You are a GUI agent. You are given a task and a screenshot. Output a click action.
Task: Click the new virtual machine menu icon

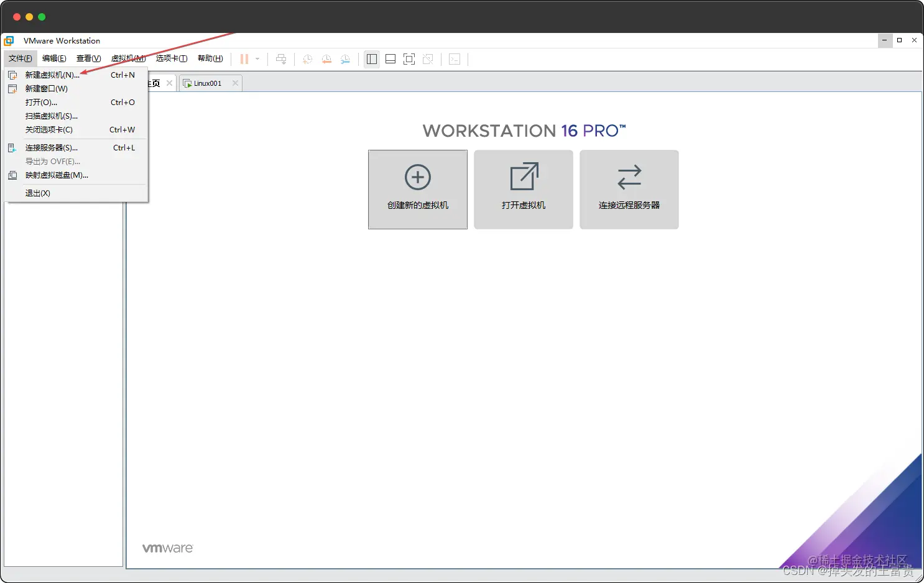click(x=12, y=75)
